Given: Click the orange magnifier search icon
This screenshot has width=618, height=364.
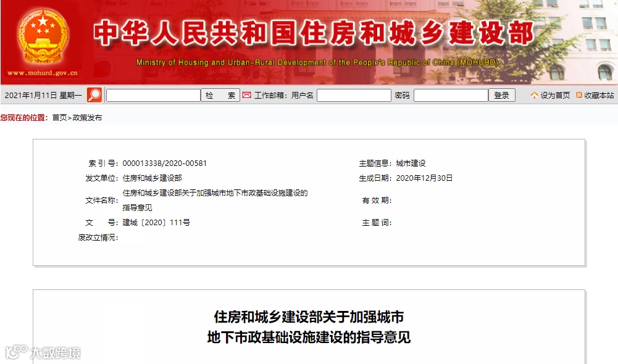Looking at the screenshot, I should (94, 95).
